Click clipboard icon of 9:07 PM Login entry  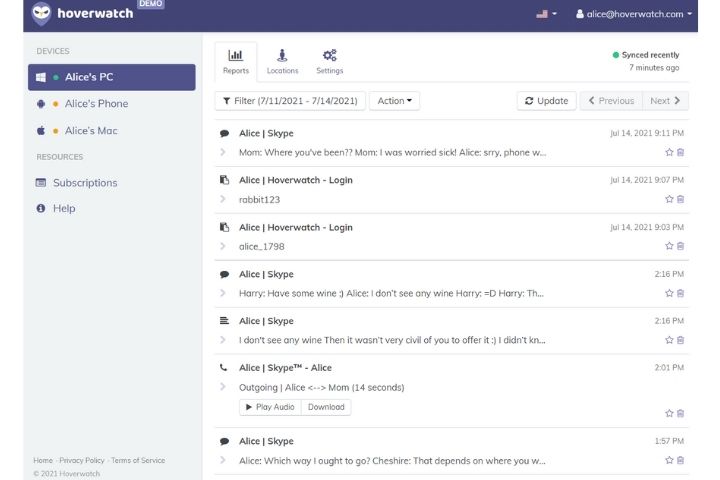tap(225, 180)
